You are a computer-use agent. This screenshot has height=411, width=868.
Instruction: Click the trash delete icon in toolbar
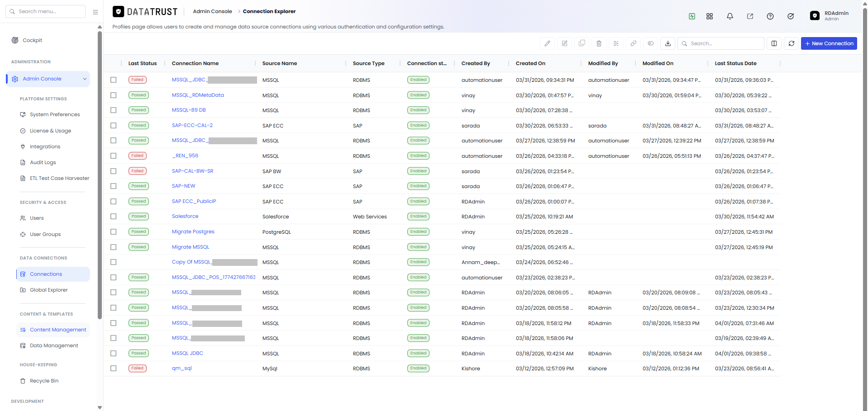[x=599, y=43]
